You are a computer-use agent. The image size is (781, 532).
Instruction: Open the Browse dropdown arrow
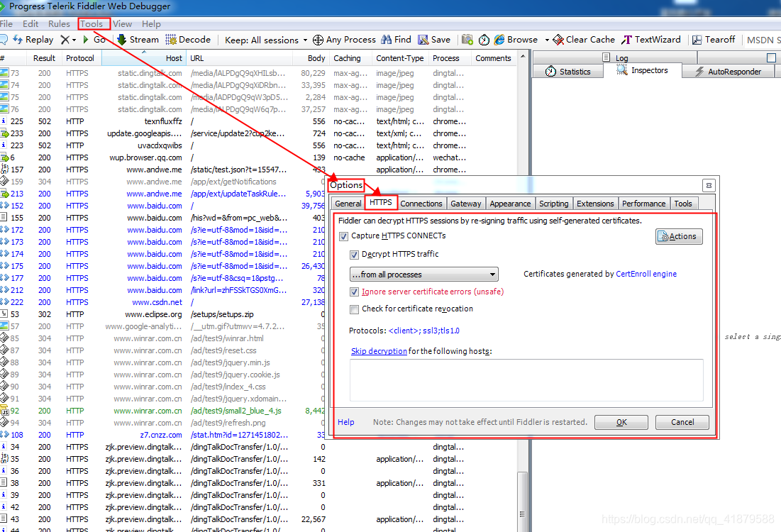pyautogui.click(x=547, y=40)
